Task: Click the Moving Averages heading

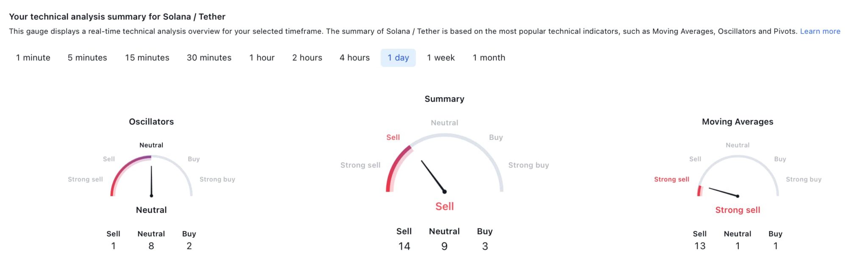Action: pyautogui.click(x=737, y=122)
